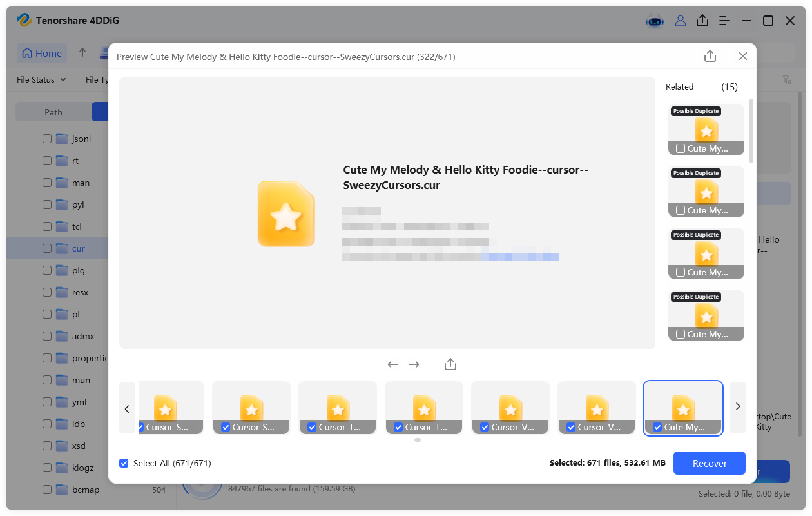Open the hamburger menu in the title bar
812x516 pixels.
[724, 21]
